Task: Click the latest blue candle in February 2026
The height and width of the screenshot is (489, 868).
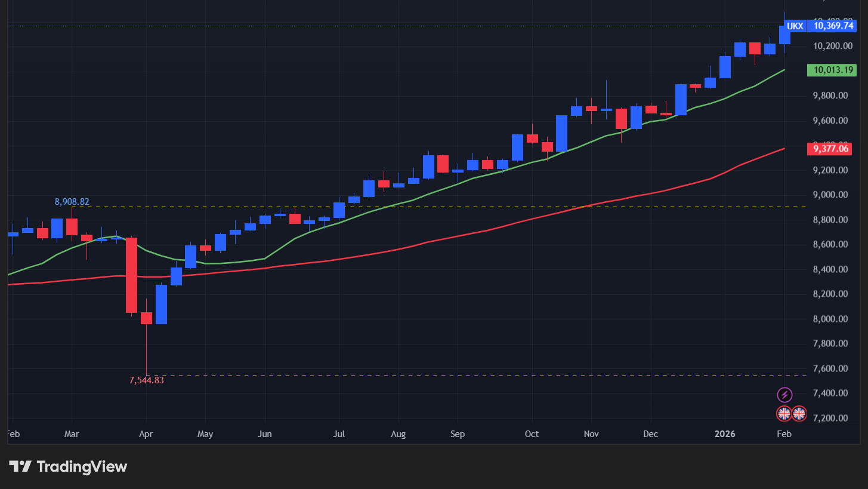Action: 784,35
